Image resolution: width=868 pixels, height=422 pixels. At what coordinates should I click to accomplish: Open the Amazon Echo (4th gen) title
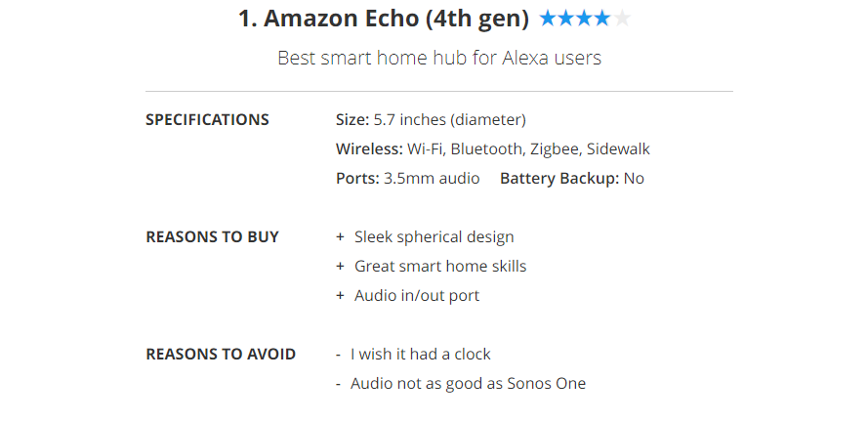[383, 19]
